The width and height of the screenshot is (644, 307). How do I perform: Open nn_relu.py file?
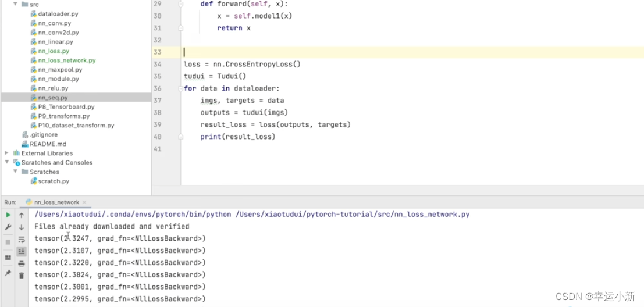coord(53,88)
